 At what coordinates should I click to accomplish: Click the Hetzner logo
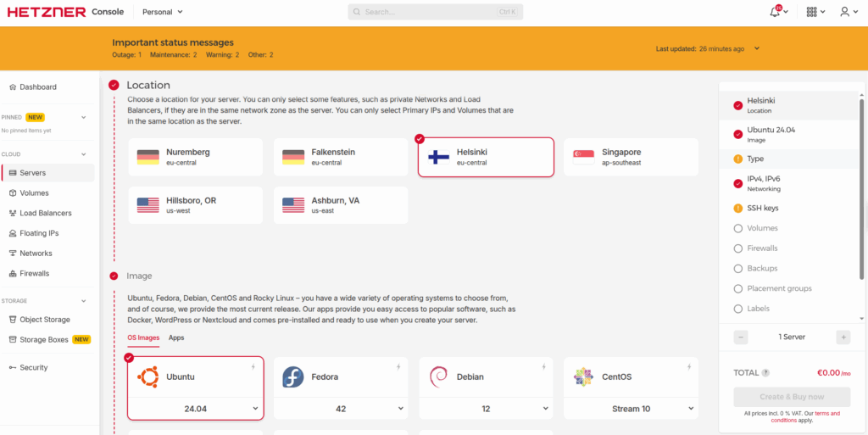point(47,12)
